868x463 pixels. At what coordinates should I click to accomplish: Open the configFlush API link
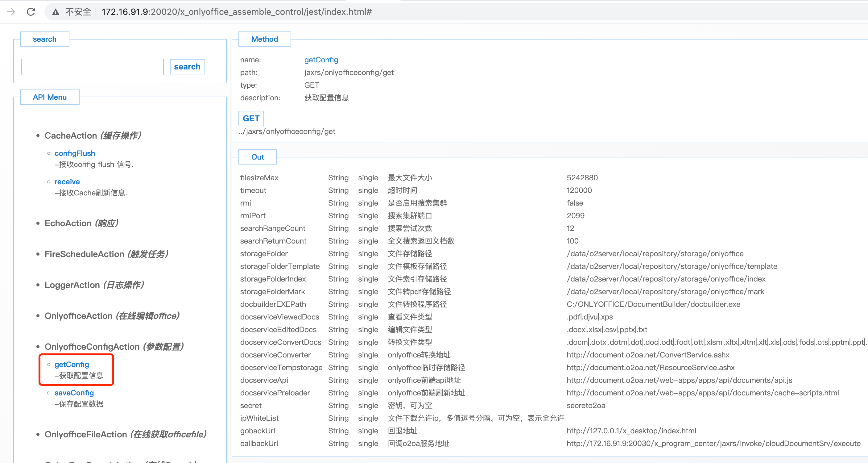74,153
